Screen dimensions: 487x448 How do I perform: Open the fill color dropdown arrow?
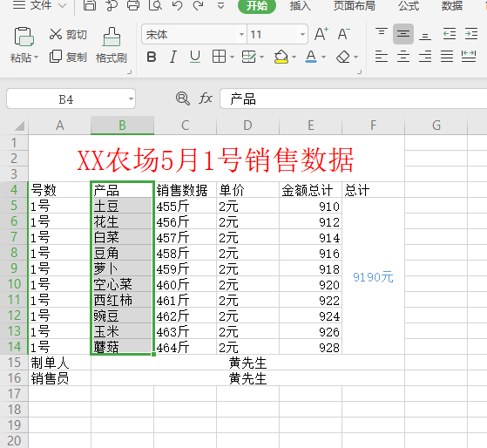coord(294,58)
